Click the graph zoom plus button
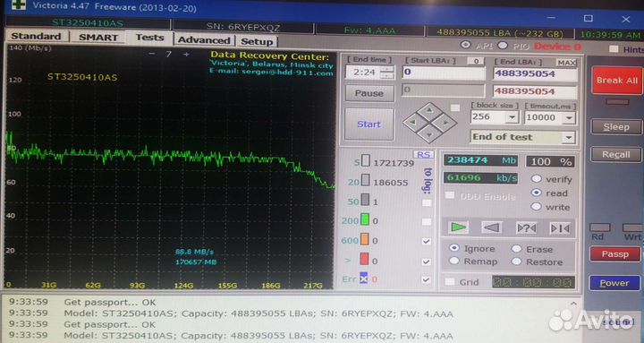The height and width of the screenshot is (343, 644). tap(186, 55)
